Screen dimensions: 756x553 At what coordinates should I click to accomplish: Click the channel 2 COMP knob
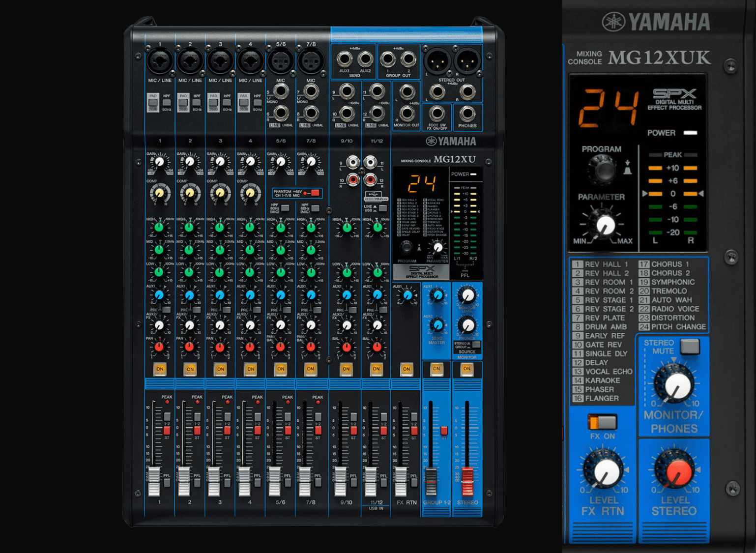tap(190, 193)
